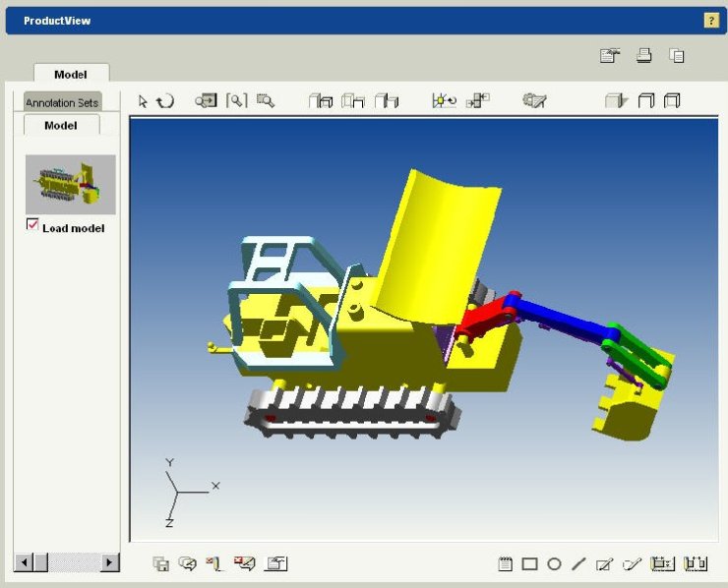Viewport: 728px width, 588px height.
Task: Select the third orientation view box icon
Action: tap(387, 100)
